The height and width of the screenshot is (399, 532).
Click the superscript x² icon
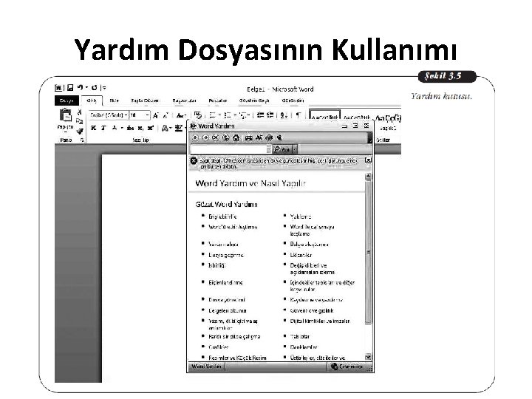[x=150, y=128]
